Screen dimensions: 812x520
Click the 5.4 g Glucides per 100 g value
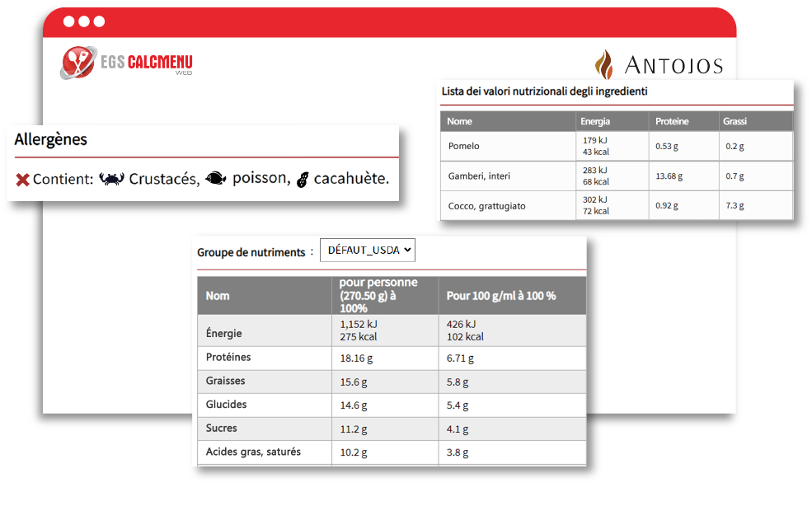[458, 405]
